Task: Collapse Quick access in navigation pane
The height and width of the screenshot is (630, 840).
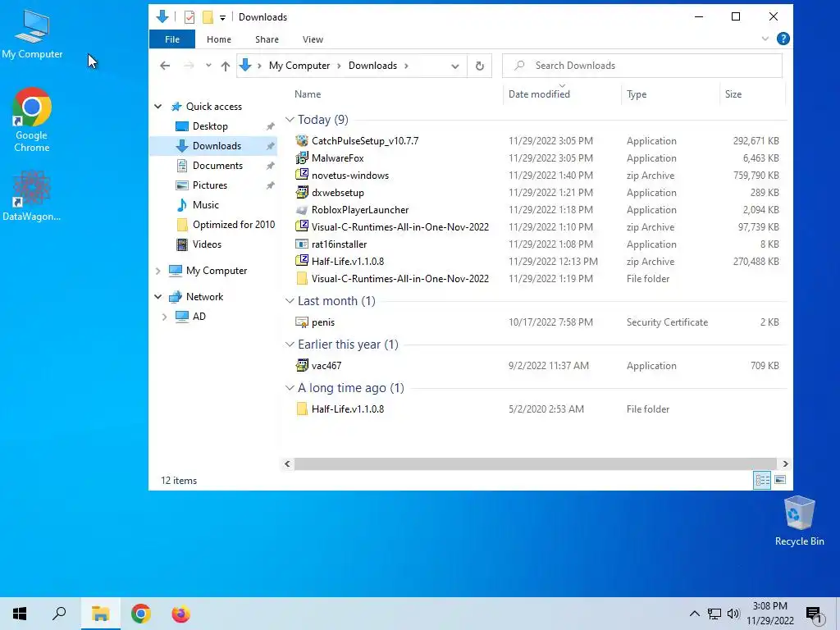Action: tap(158, 106)
